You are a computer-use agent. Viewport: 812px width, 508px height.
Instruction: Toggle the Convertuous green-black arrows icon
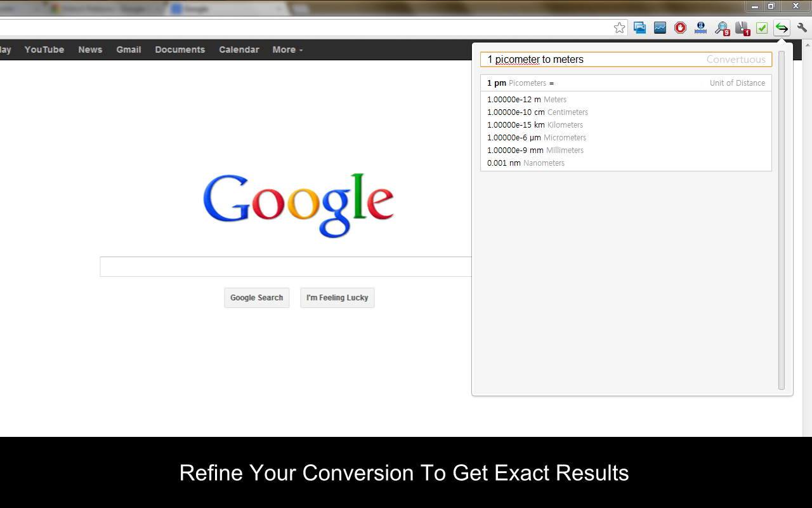[782, 28]
